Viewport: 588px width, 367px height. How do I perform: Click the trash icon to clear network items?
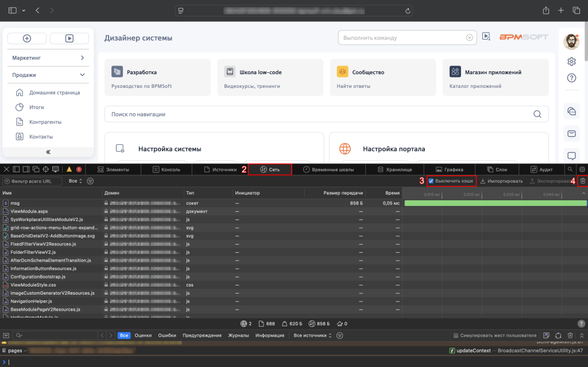coord(583,181)
